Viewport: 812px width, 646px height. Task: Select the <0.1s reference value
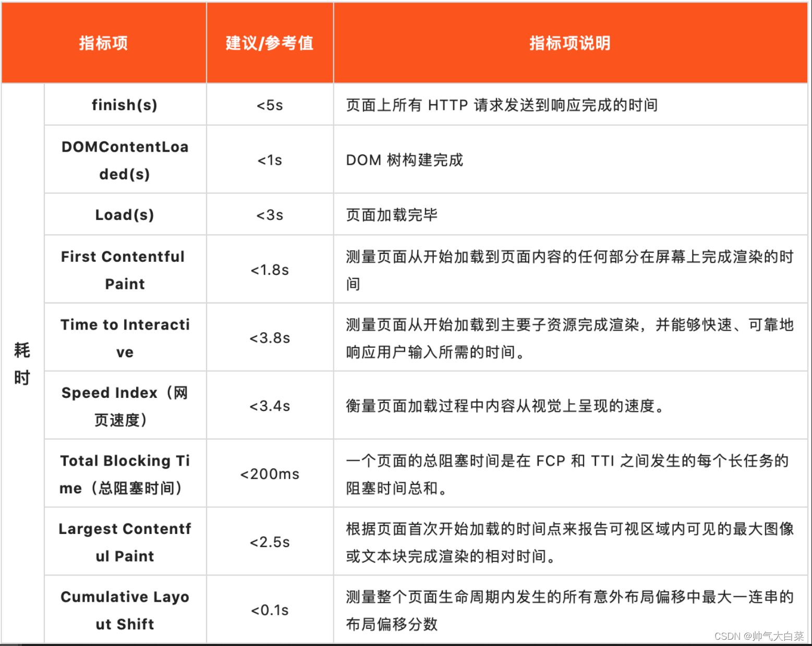(x=270, y=610)
